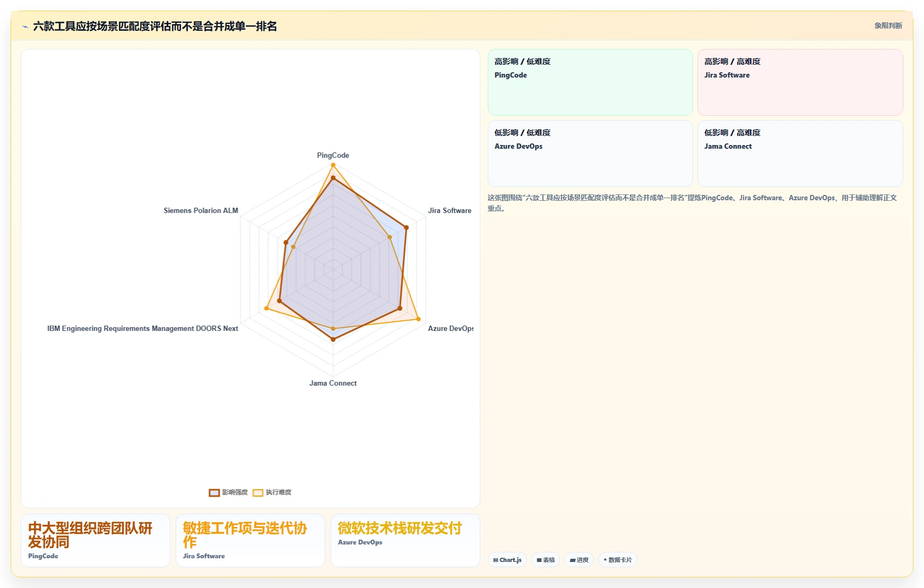Click the page title 六款工具应按场景匹配度评估

pos(155,26)
